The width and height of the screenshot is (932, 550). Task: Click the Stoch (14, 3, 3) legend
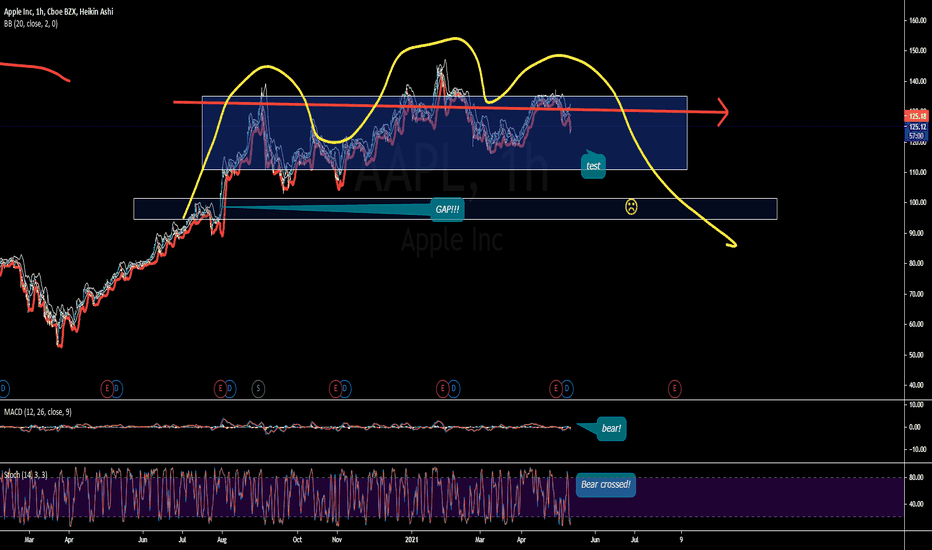(x=25, y=474)
